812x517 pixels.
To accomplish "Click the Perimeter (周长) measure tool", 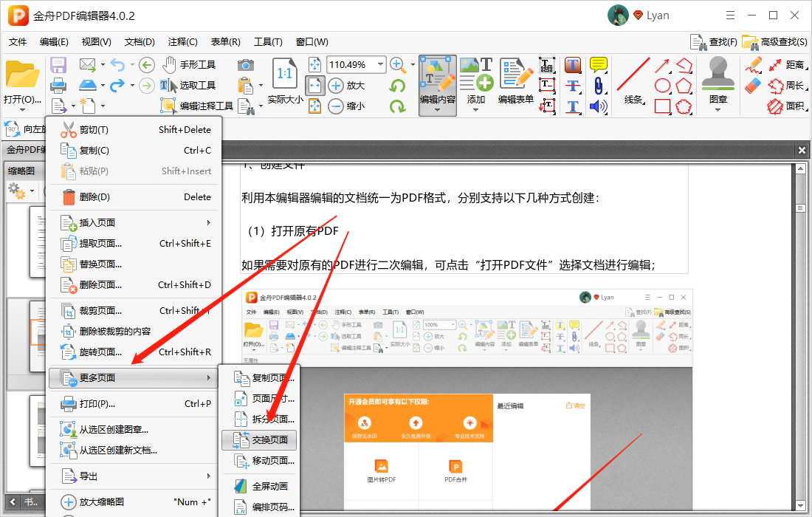I will click(787, 86).
